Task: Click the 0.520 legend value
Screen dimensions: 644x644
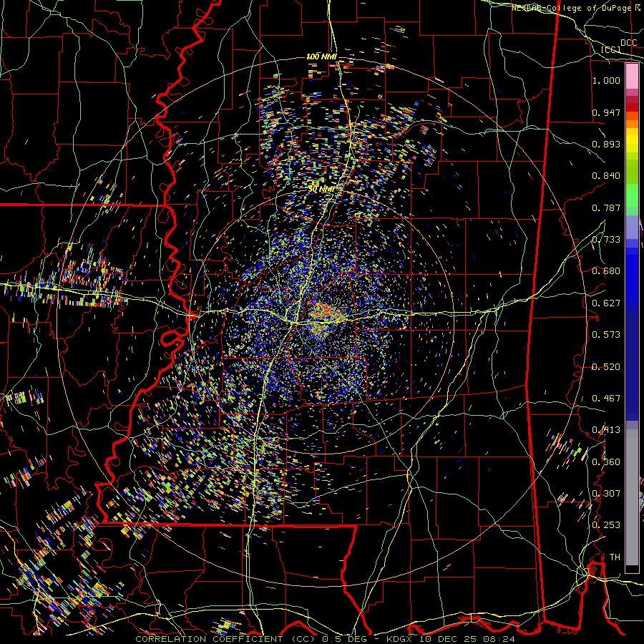Action: coord(606,367)
